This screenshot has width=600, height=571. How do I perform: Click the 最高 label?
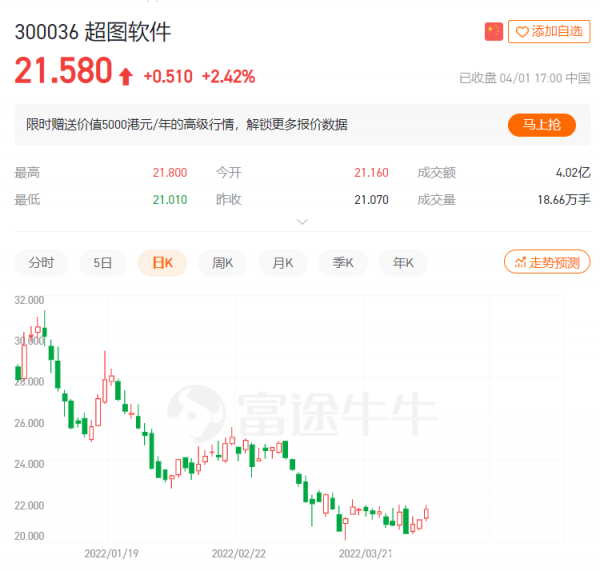pos(27,173)
